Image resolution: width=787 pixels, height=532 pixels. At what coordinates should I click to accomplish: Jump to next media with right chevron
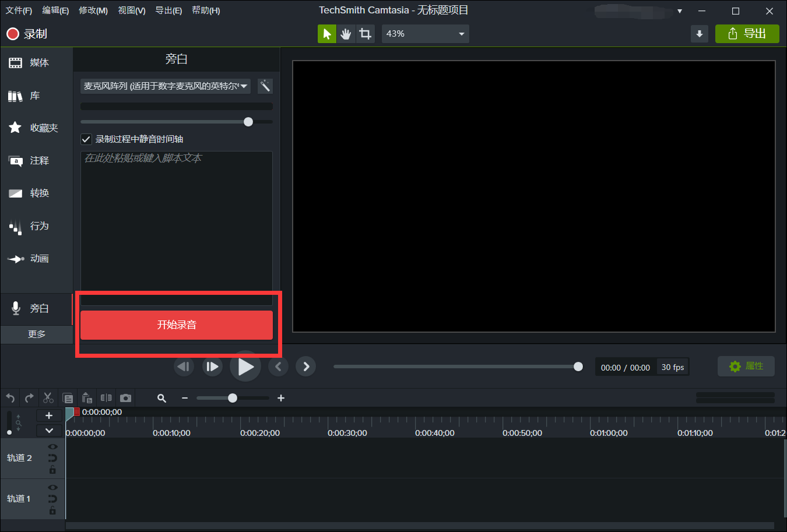tap(306, 367)
